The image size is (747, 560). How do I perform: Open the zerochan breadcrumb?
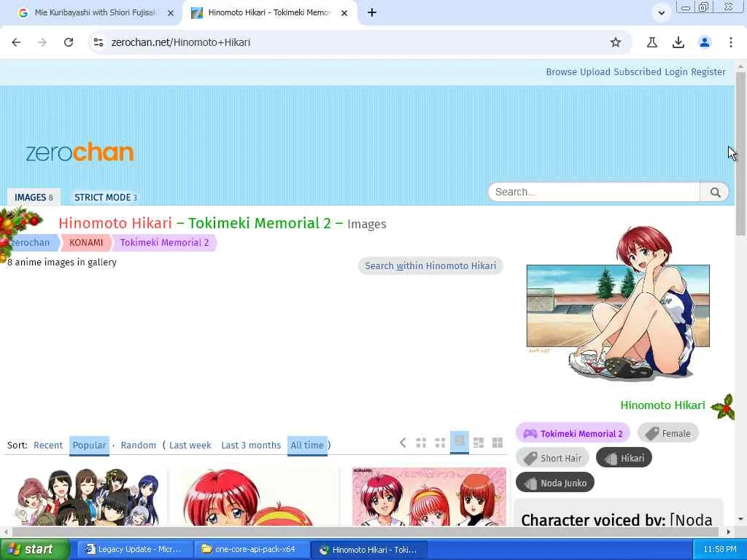click(30, 242)
